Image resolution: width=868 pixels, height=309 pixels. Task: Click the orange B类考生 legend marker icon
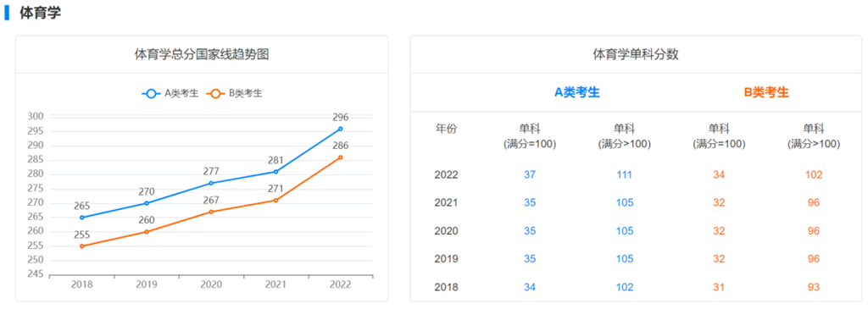215,93
